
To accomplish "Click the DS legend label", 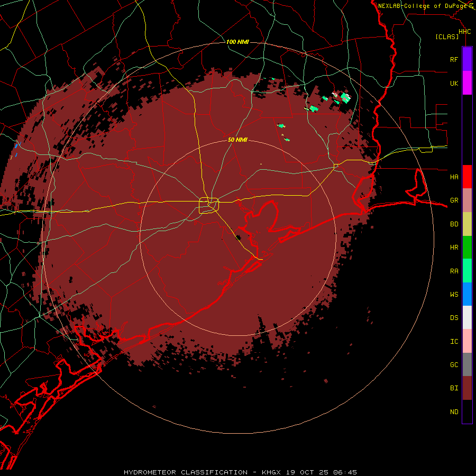I will (454, 318).
